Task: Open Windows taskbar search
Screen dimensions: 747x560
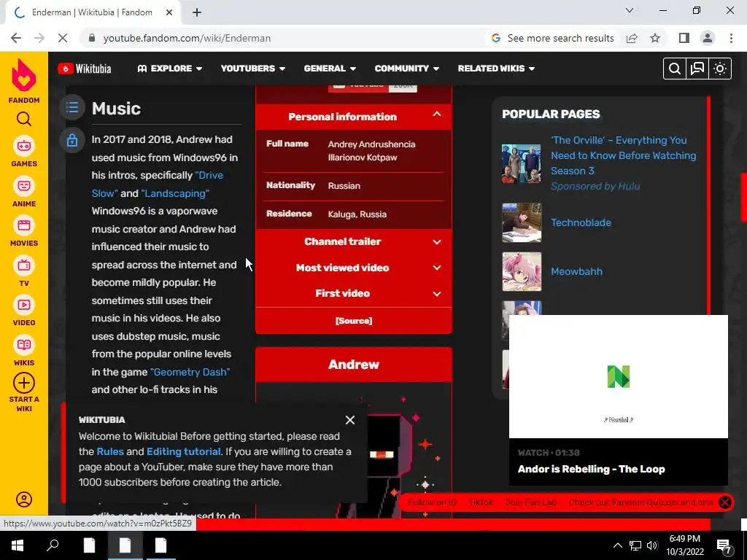Action: [x=53, y=545]
